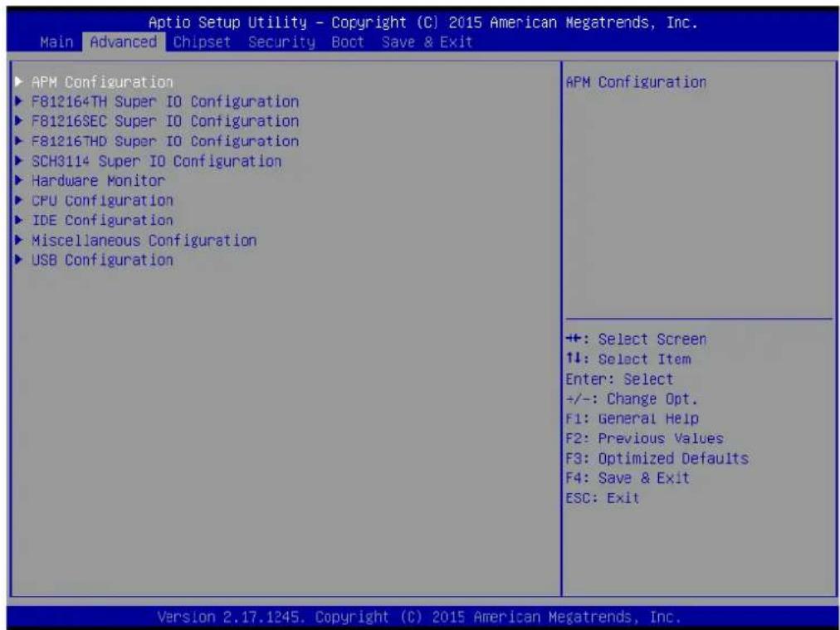
Task: Open F81216THD Super IO Configuration
Action: coord(165,141)
